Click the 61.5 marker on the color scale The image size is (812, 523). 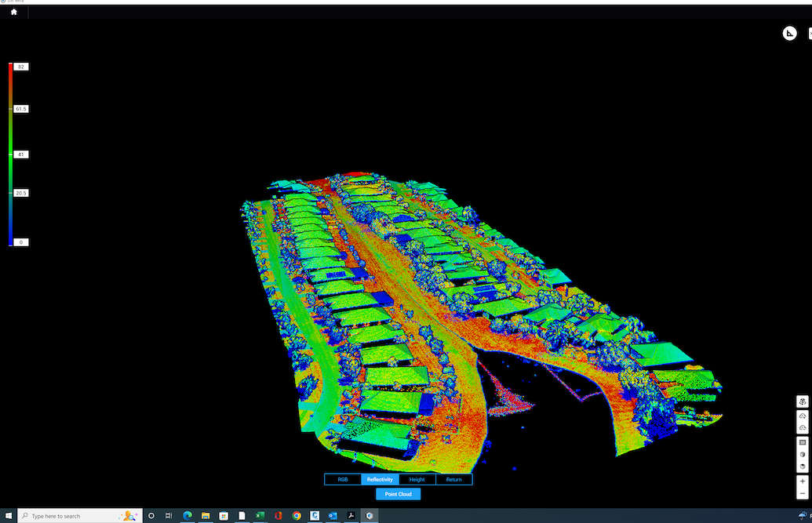(21, 109)
